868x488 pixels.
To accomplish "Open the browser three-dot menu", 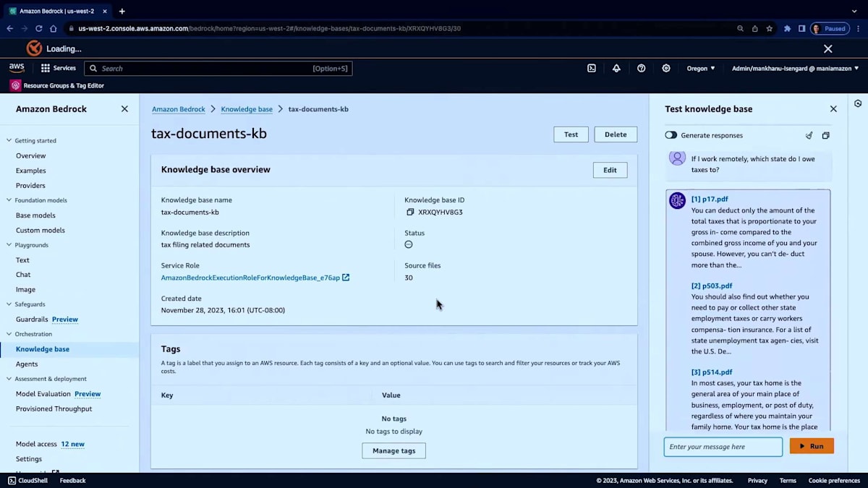I will click(x=857, y=29).
